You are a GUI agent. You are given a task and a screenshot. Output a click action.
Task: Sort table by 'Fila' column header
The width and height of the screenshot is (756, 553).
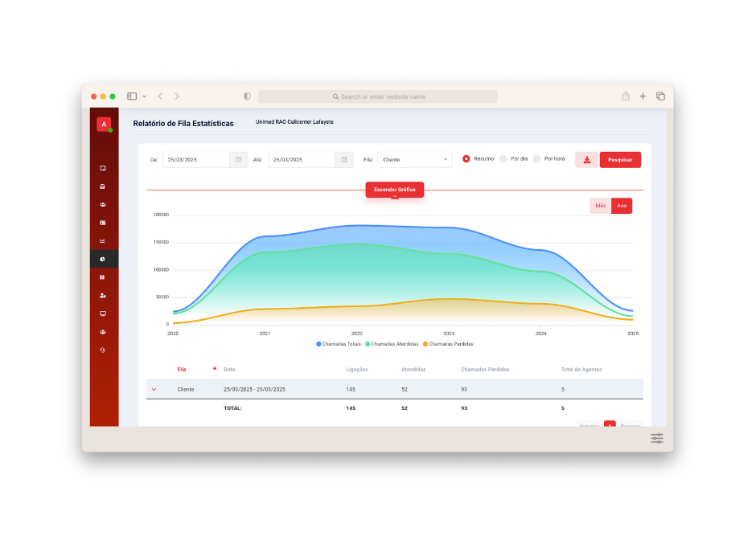click(x=181, y=370)
